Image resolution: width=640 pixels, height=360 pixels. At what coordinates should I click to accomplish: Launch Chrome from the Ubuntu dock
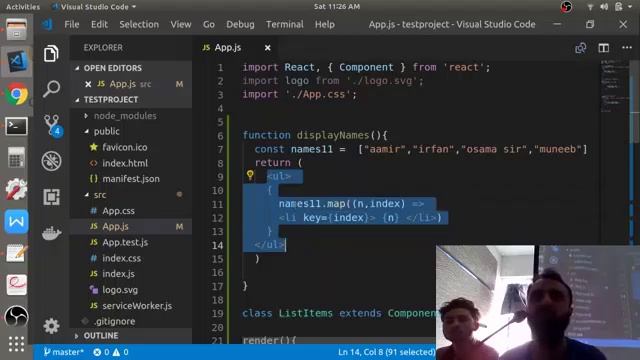16,94
